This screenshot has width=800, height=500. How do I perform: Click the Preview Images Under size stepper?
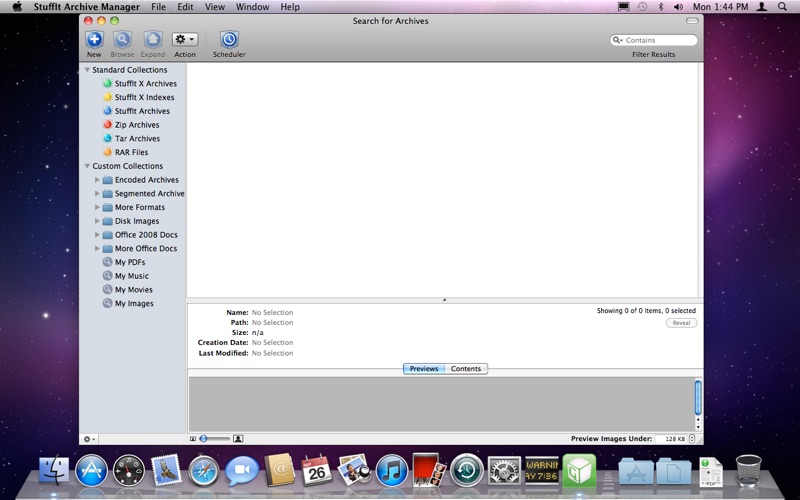[693, 438]
